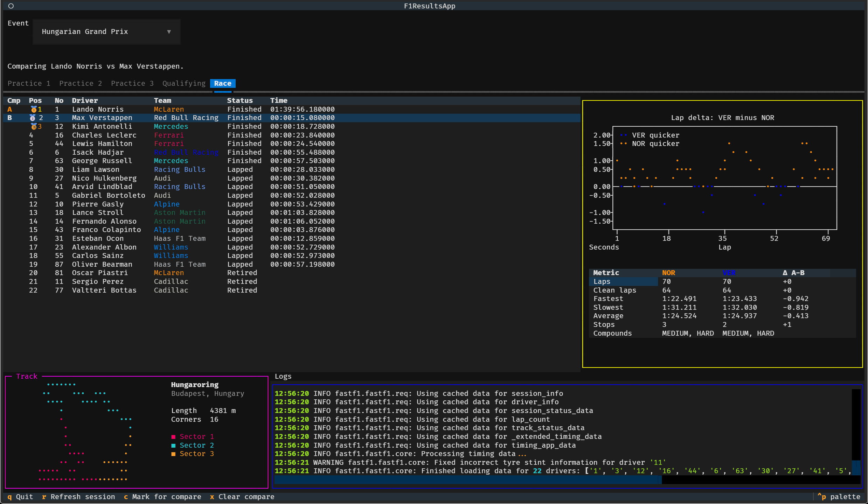This screenshot has height=504, width=868.
Task: Open the Event dropdown arrow
Action: coord(169,32)
